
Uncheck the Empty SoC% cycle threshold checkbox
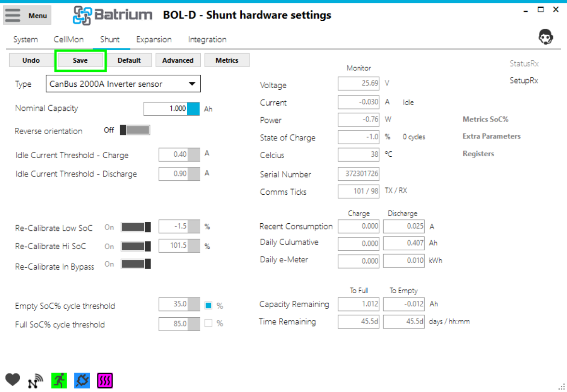coord(208,306)
